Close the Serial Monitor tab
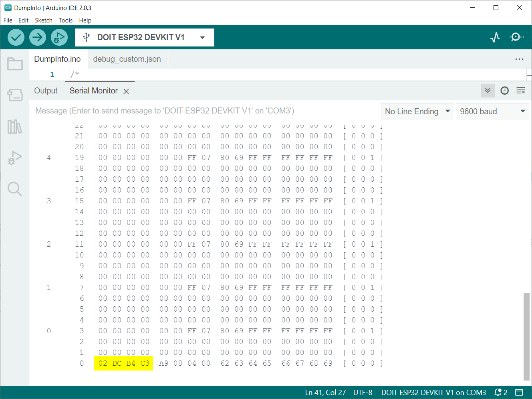532x399 pixels. (126, 91)
